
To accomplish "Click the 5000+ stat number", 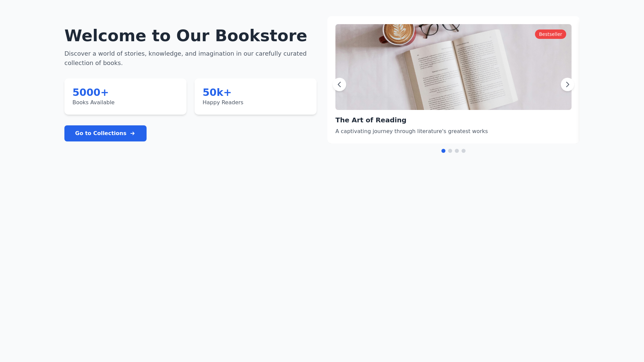I will 91,92.
